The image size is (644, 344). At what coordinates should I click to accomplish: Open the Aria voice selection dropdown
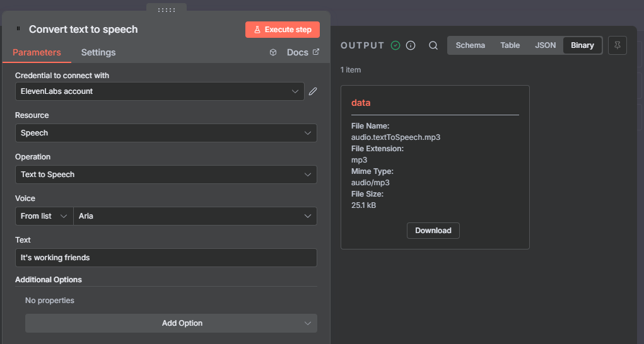click(195, 216)
